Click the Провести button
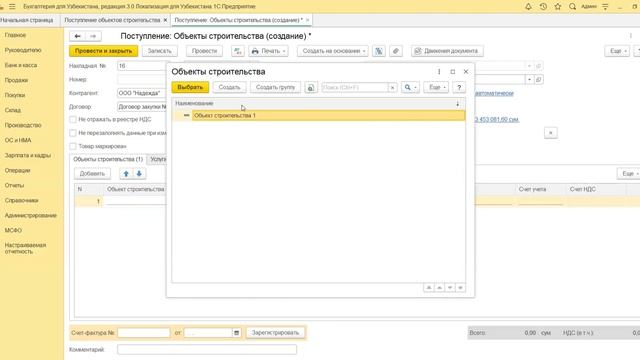The image size is (640, 360). (x=204, y=51)
